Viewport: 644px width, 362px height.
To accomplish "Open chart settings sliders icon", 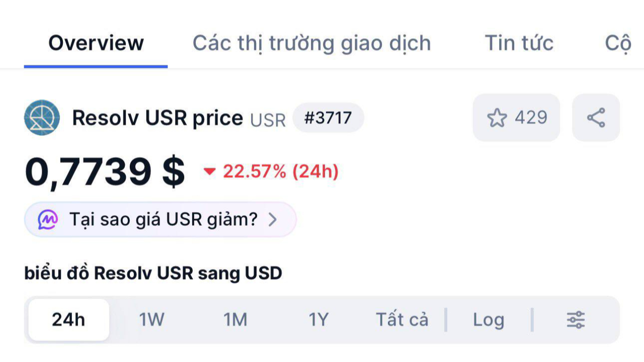I will click(576, 320).
